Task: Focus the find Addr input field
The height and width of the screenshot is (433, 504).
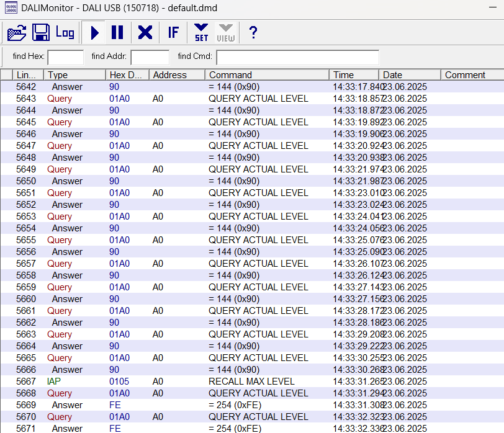Action: coord(150,57)
